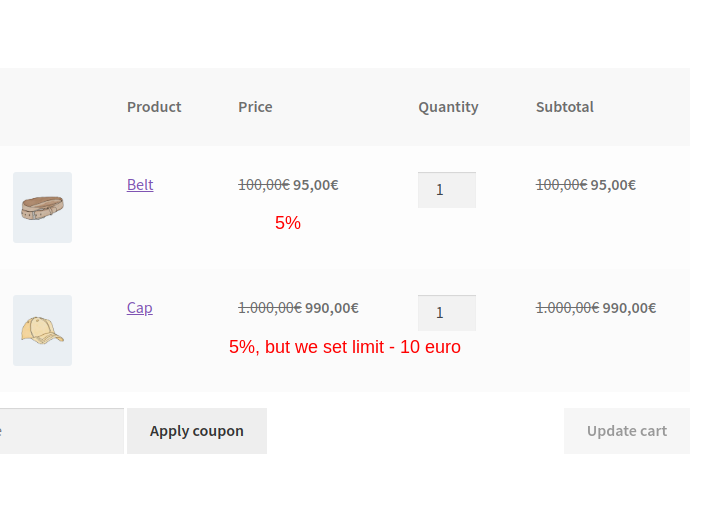Image resolution: width=717 pixels, height=517 pixels.
Task: Click Cap's 990,00€ value in Subtotal column
Action: 629,308
